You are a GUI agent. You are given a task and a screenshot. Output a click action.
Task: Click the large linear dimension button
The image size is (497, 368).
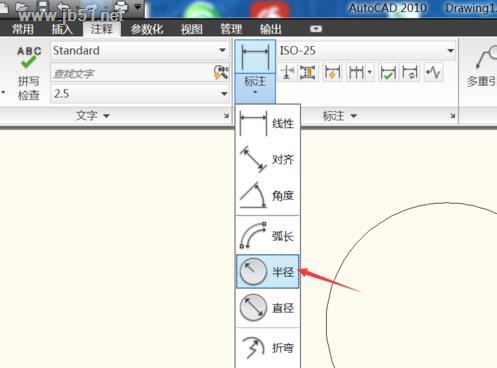pos(255,56)
